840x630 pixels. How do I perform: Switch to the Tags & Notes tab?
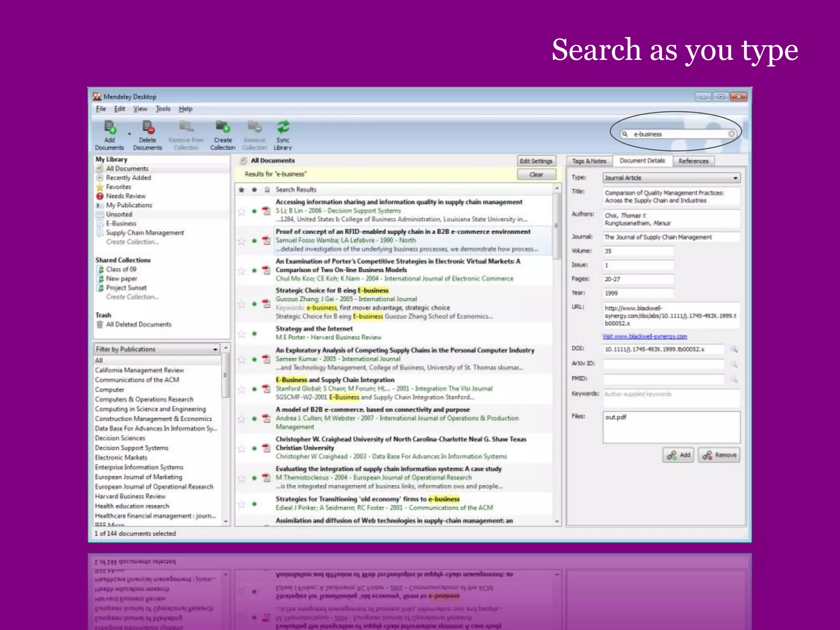[x=589, y=161]
